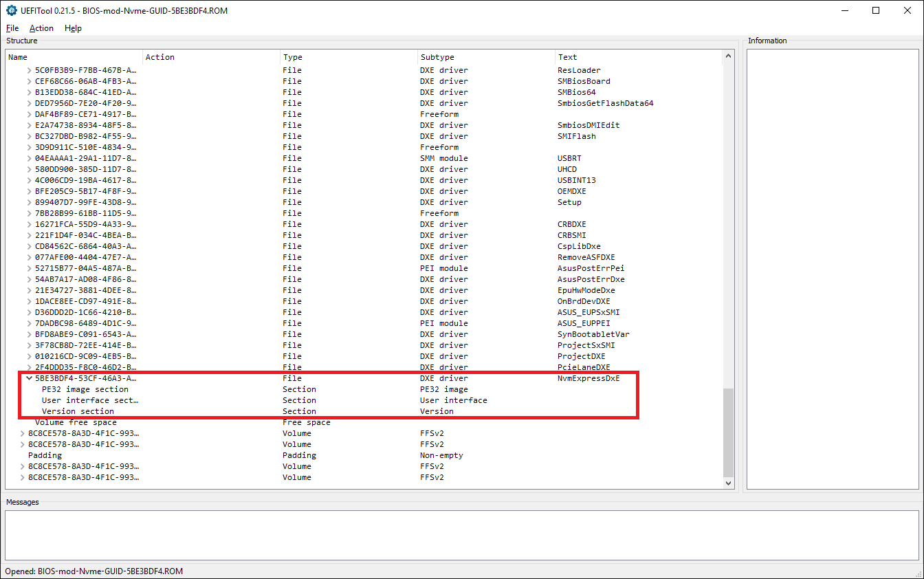Expand the B13EDD38-684C-41ED SMBios64 entry
Image resolution: width=924 pixels, height=579 pixels.
coord(29,92)
